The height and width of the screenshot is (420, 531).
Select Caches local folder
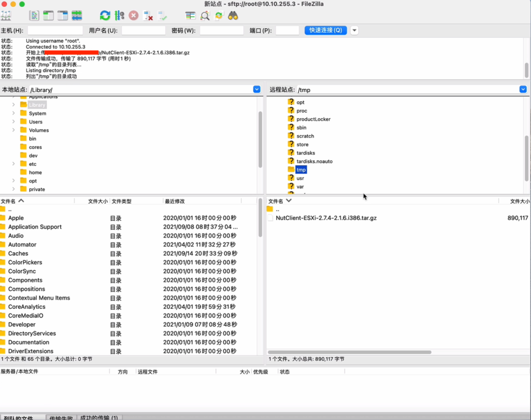18,254
